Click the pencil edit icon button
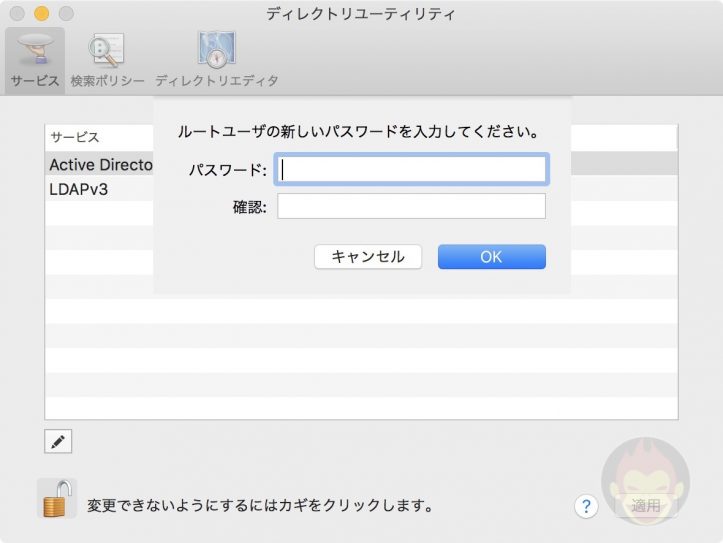This screenshot has width=723, height=543. [x=58, y=442]
